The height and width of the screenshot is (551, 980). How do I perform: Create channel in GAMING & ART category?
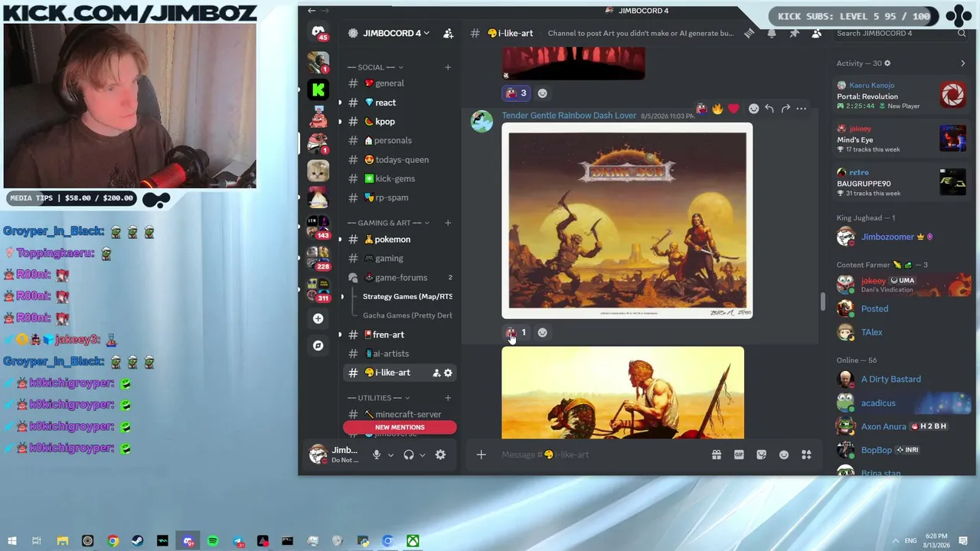point(448,223)
